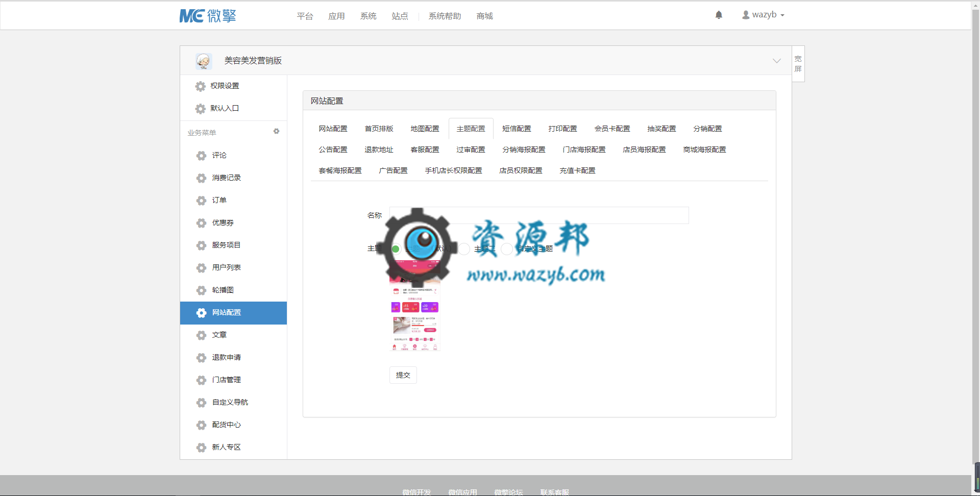The image size is (980, 496).
Task: Switch to the 商城海报配置 tab
Action: (705, 150)
